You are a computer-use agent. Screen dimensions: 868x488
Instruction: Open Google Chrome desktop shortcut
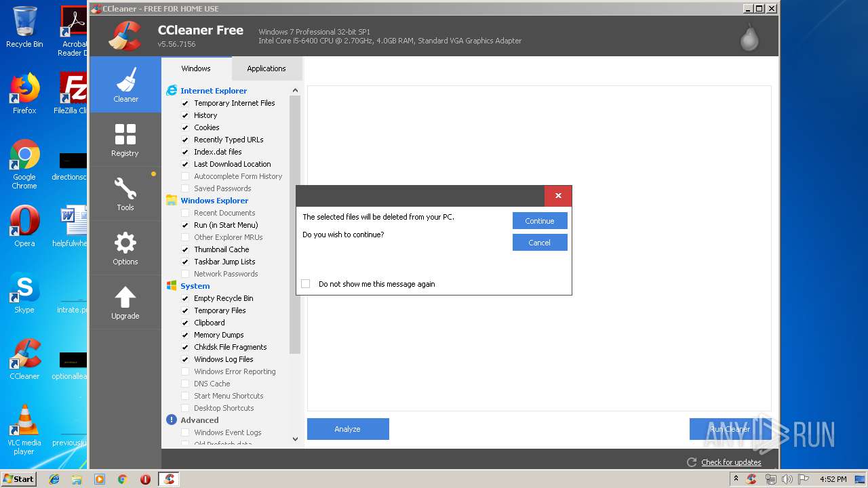pos(24,164)
